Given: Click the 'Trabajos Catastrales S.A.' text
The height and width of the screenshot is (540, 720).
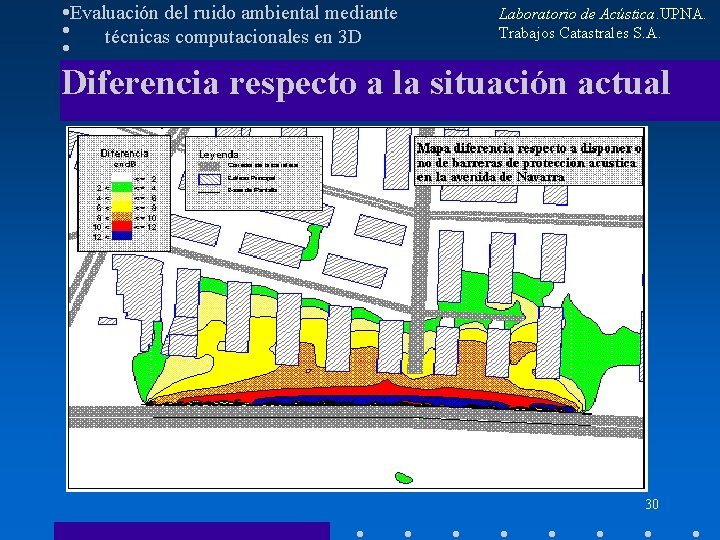Looking at the screenshot, I should pos(579,33).
